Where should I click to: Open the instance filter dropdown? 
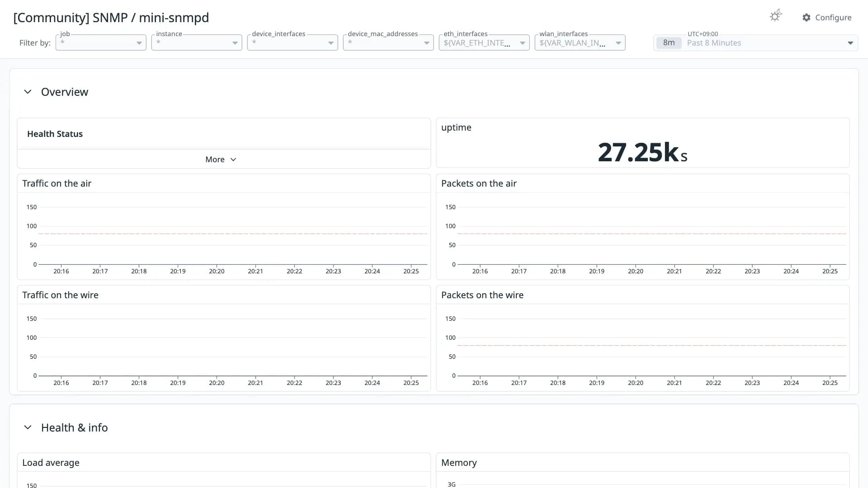click(x=197, y=42)
